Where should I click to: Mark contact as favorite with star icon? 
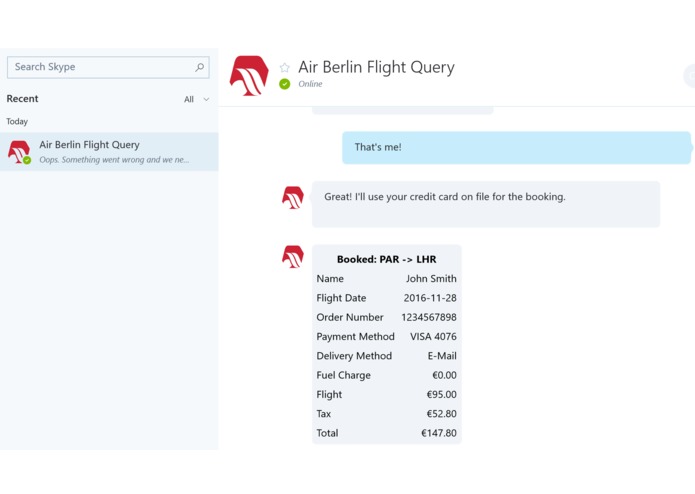coord(285,67)
